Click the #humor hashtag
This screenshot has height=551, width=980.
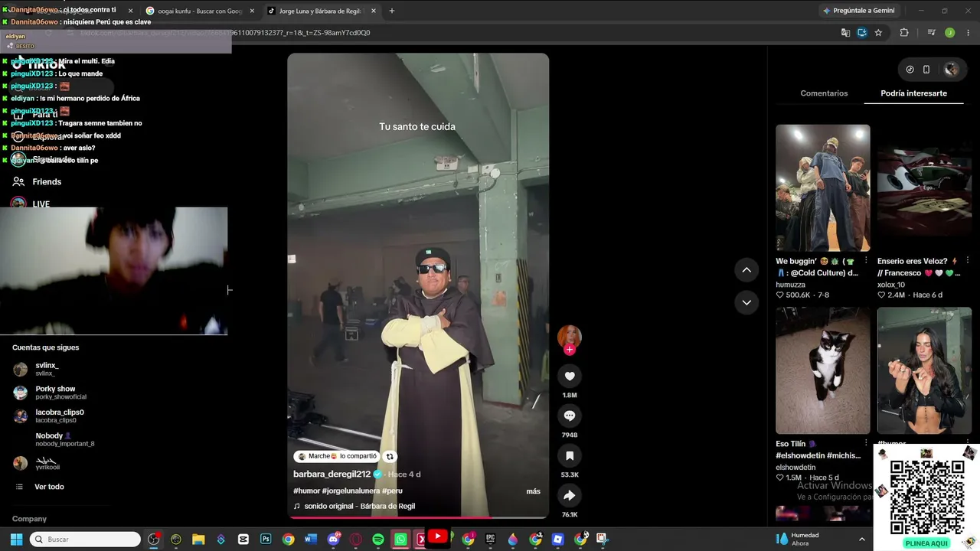pyautogui.click(x=306, y=491)
